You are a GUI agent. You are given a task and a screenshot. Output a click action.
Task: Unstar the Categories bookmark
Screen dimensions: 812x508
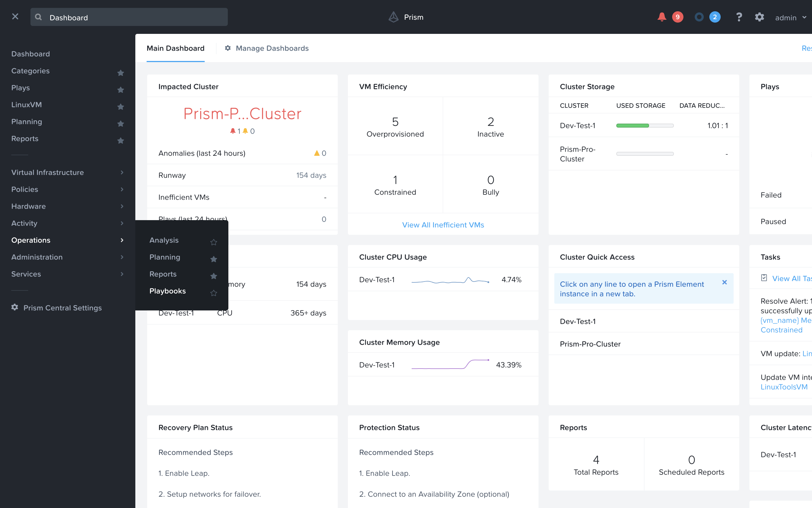pos(120,73)
